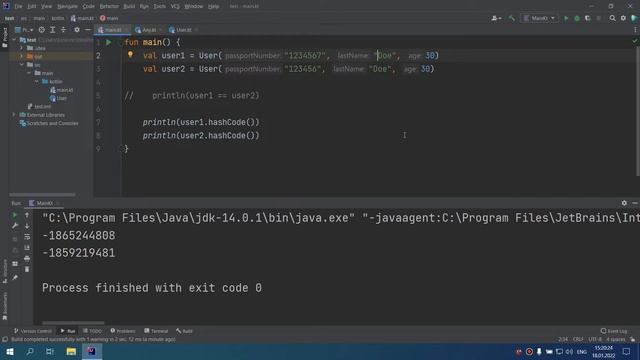Open the VCS menu
Image resolution: width=640 pixels, height=360 pixels.
(x=175, y=6)
